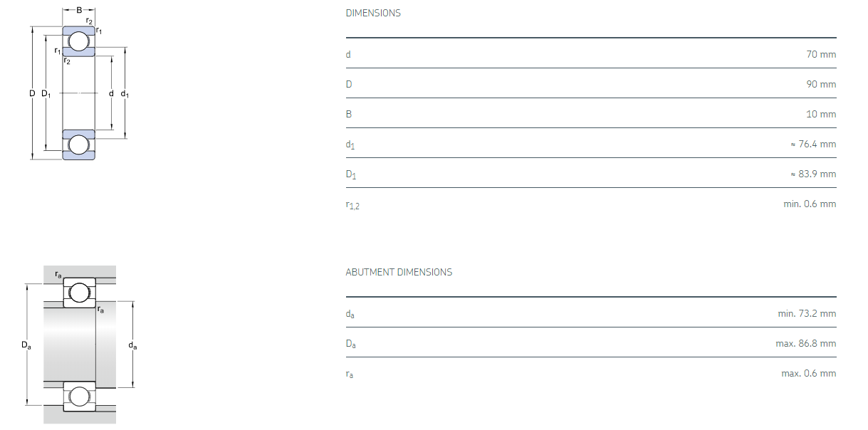
Task: Click the Da marker left of abutment drawing
Action: click(x=26, y=345)
